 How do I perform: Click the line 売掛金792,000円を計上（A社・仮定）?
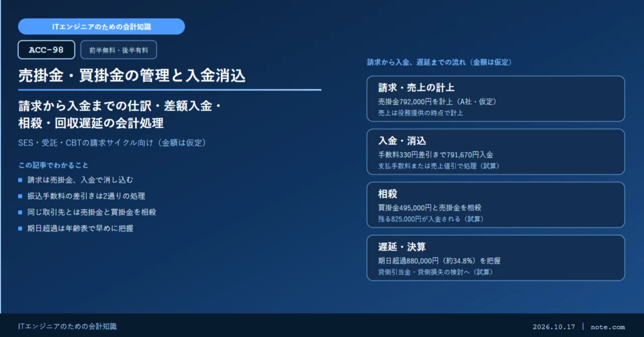point(437,102)
